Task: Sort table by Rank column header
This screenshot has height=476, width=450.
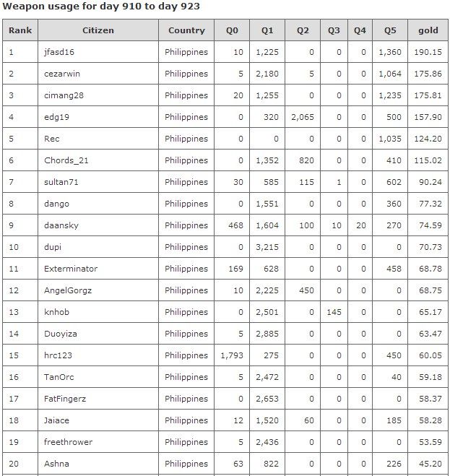Action: point(20,30)
